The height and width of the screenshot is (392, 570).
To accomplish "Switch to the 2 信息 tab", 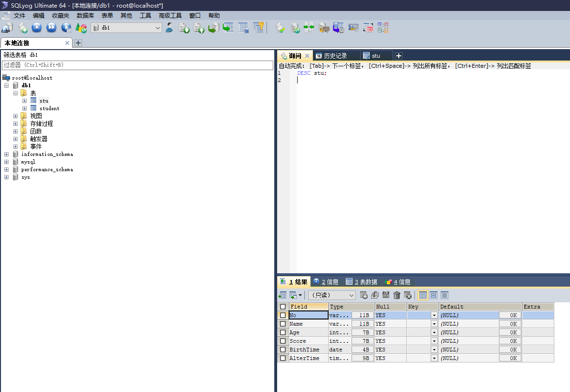I will pyautogui.click(x=326, y=282).
